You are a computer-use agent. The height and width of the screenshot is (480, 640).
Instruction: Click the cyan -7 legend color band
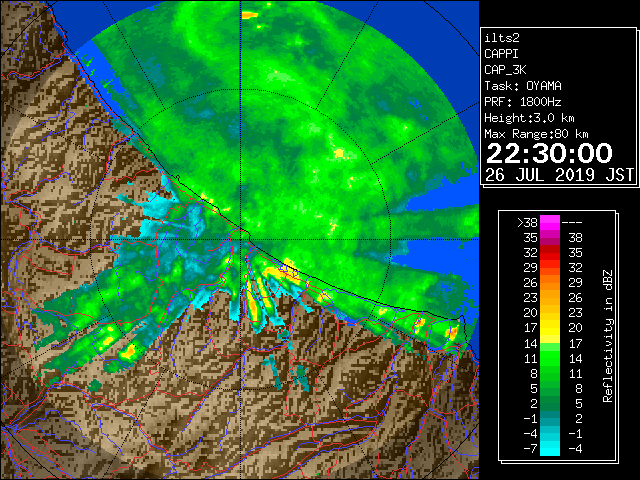[550, 448]
